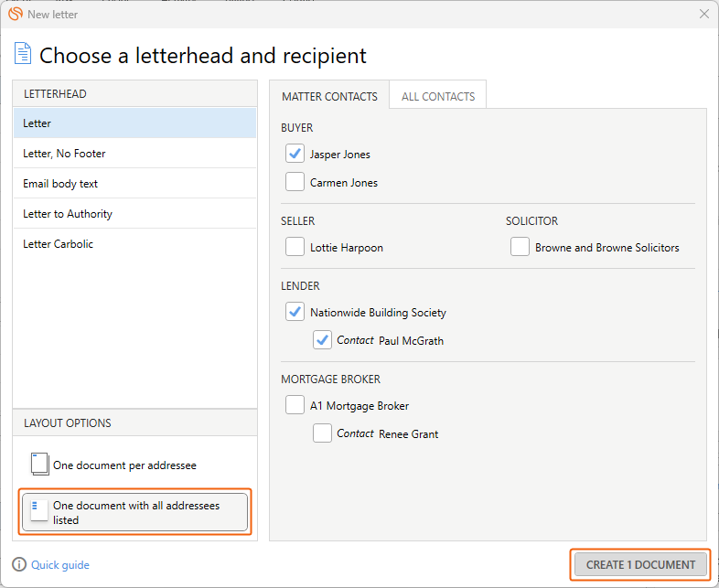Uncheck Nationwide Building Society checkbox

pos(295,312)
